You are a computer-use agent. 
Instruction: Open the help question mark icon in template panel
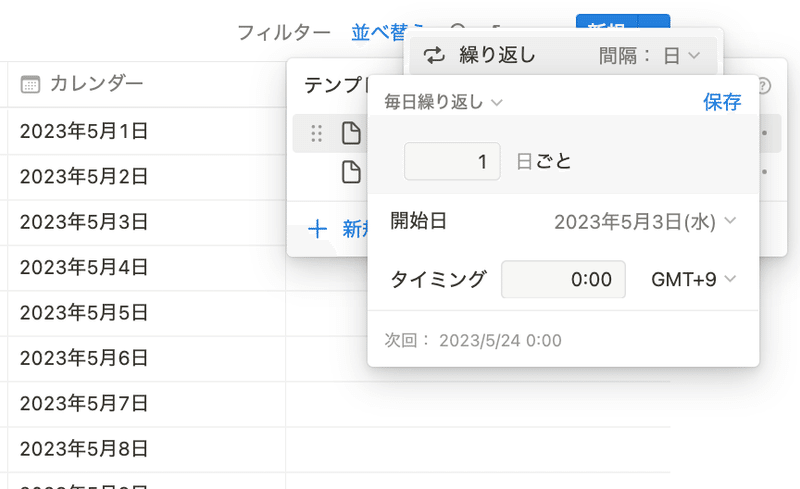click(x=764, y=86)
